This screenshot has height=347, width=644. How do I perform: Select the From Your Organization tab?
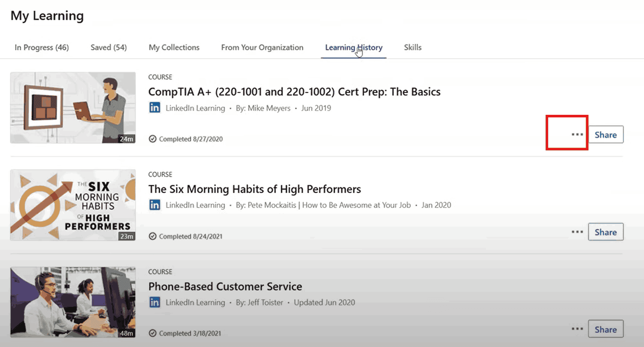point(262,47)
